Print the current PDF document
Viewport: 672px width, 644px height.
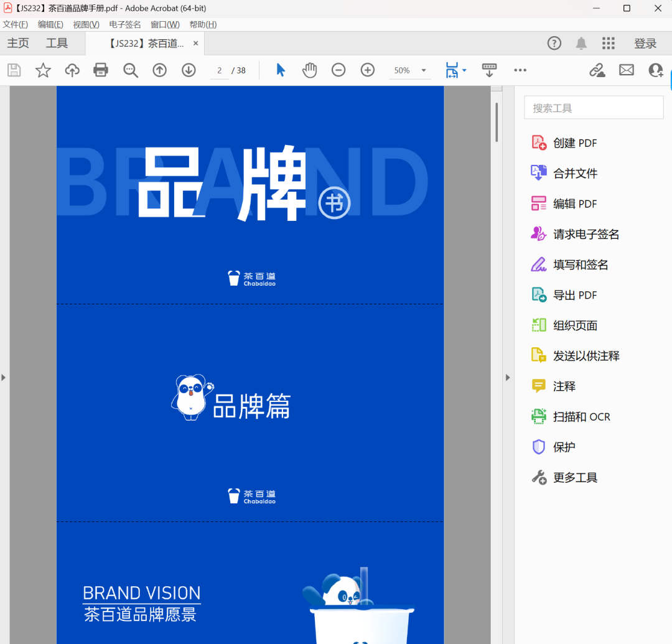click(101, 70)
